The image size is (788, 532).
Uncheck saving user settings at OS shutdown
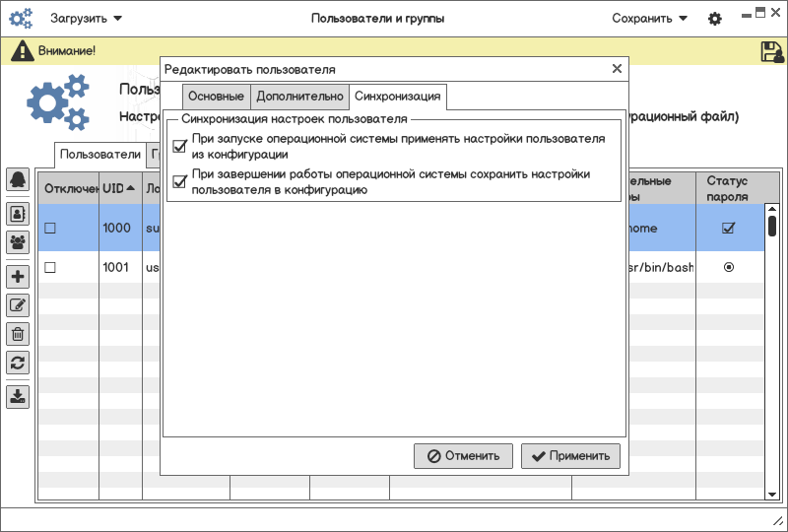click(x=179, y=181)
